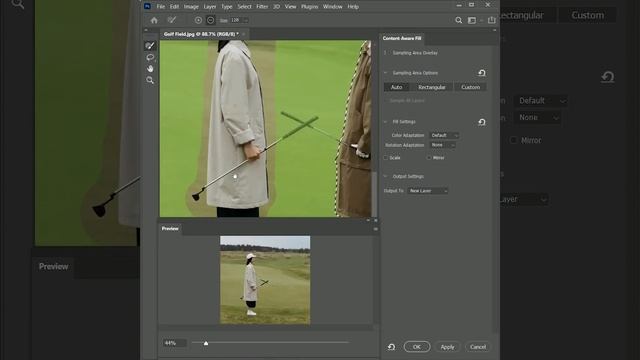Viewport: 640px width, 360px height.
Task: Open the Output To dropdown
Action: click(428, 191)
